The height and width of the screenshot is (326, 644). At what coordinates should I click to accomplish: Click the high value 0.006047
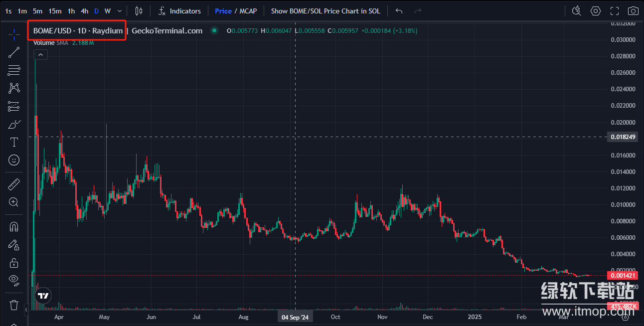coord(279,31)
